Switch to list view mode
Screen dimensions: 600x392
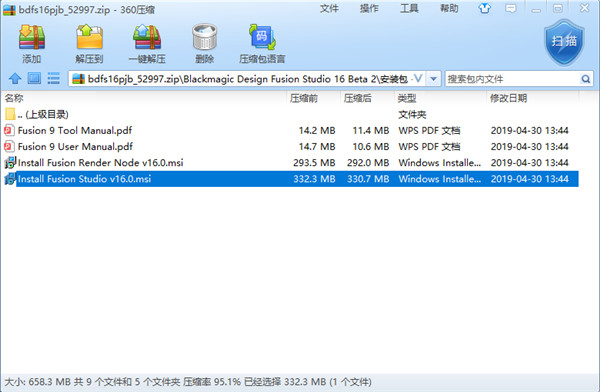pos(53,78)
